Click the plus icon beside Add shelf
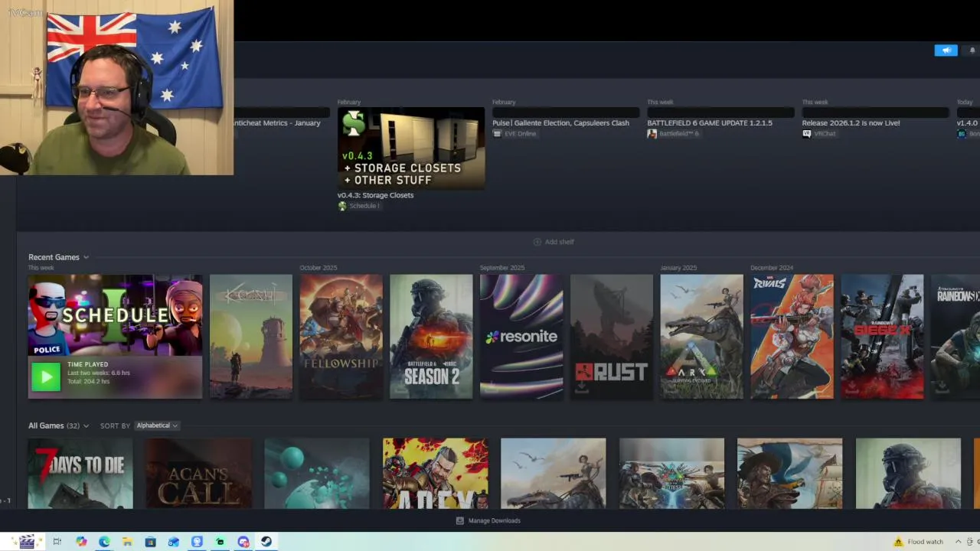This screenshot has height=551, width=980. tap(537, 242)
